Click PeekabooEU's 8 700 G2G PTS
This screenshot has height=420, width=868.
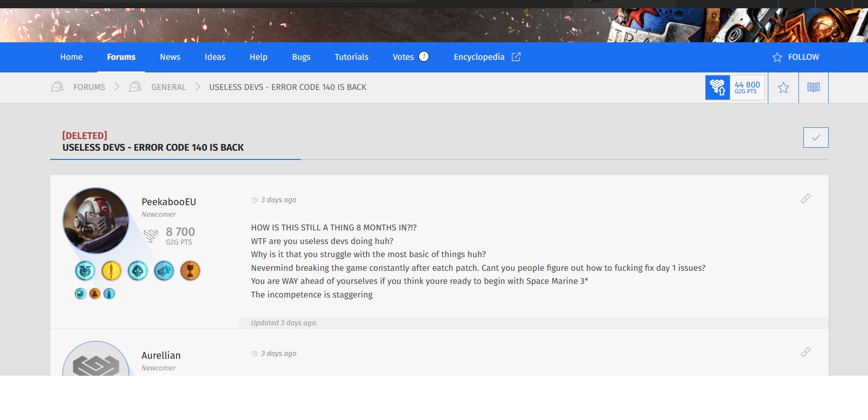[x=180, y=235]
